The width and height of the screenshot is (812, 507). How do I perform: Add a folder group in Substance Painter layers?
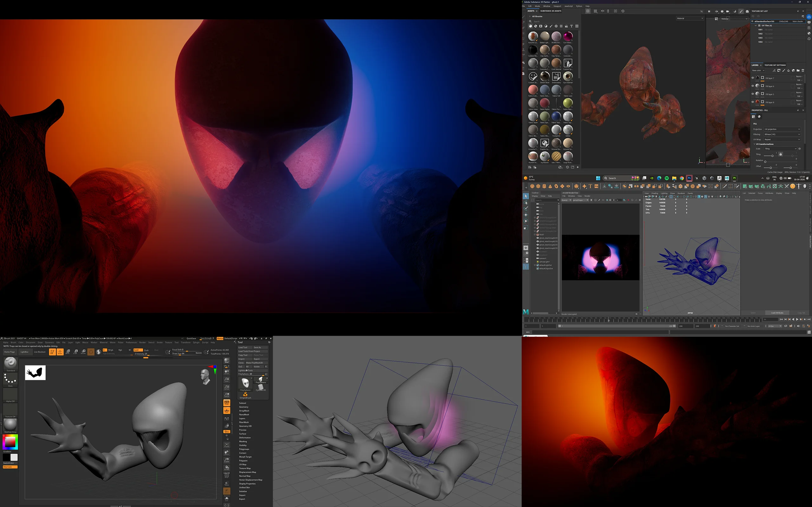[798, 70]
